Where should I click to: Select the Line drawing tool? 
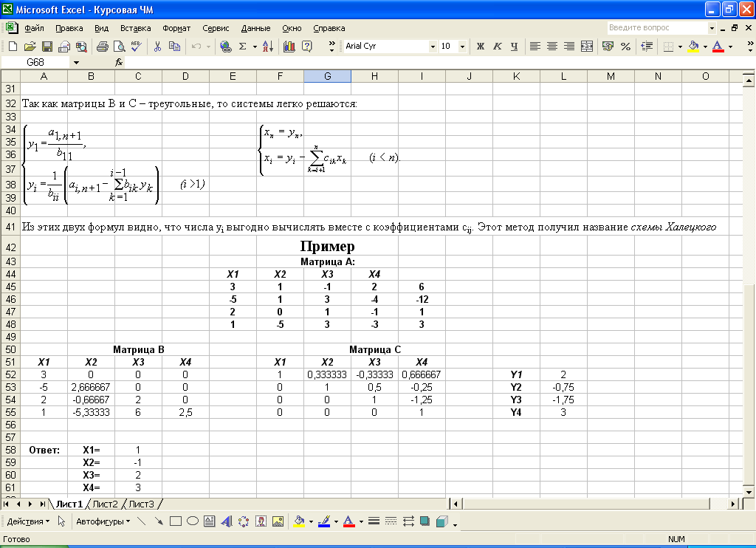pos(141,521)
